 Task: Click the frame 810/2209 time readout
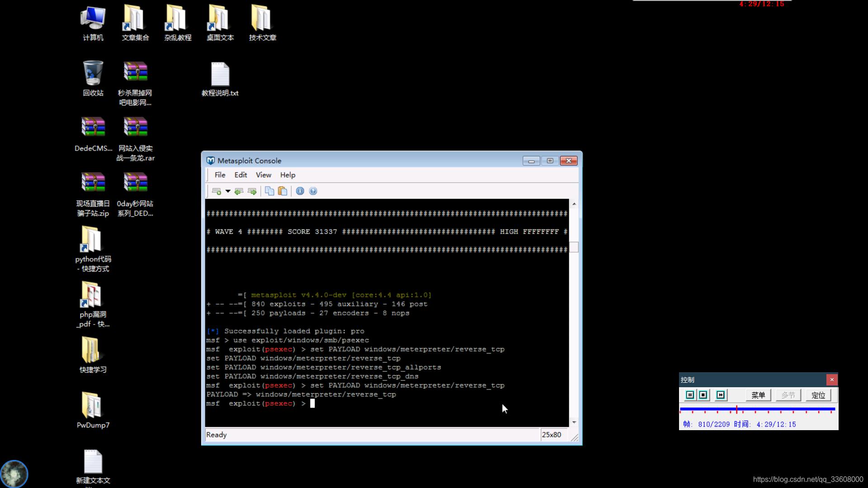739,424
